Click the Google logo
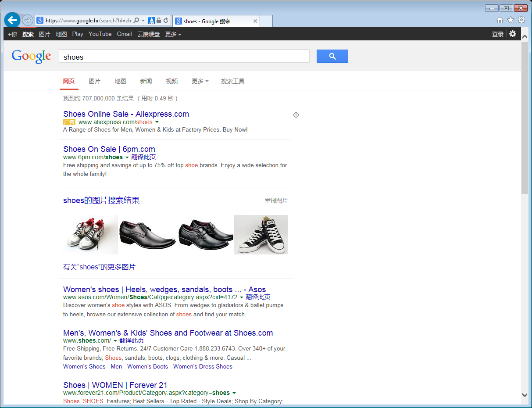 tap(31, 56)
